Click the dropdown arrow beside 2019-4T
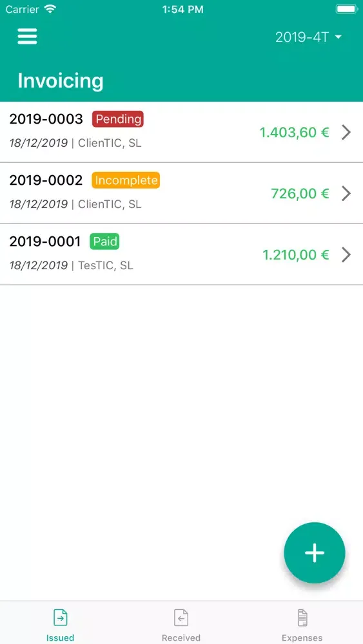 (x=338, y=37)
